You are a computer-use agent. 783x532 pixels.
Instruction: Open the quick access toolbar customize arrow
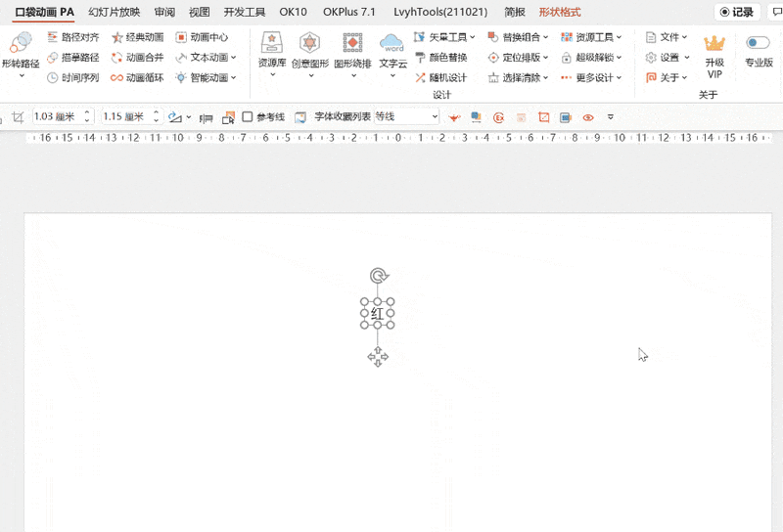610,117
